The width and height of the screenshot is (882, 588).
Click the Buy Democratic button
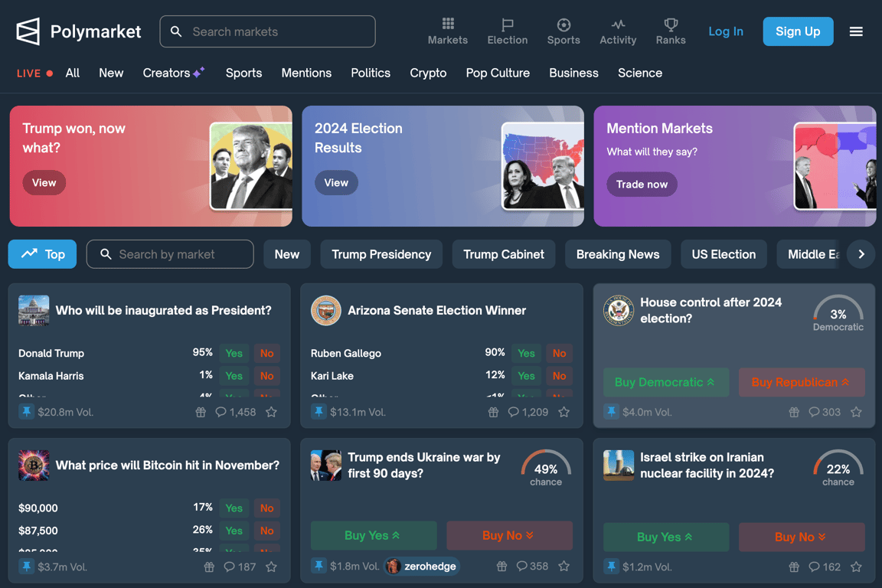(666, 382)
